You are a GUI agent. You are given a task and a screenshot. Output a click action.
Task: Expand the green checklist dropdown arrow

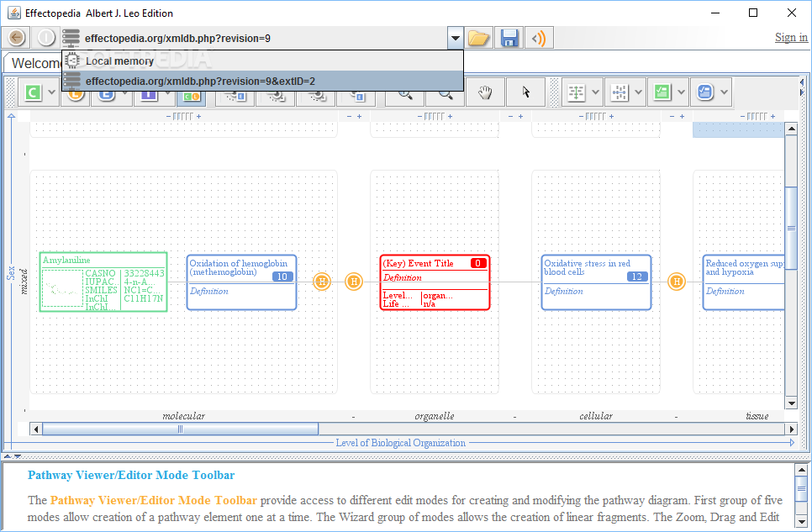pyautogui.click(x=682, y=92)
